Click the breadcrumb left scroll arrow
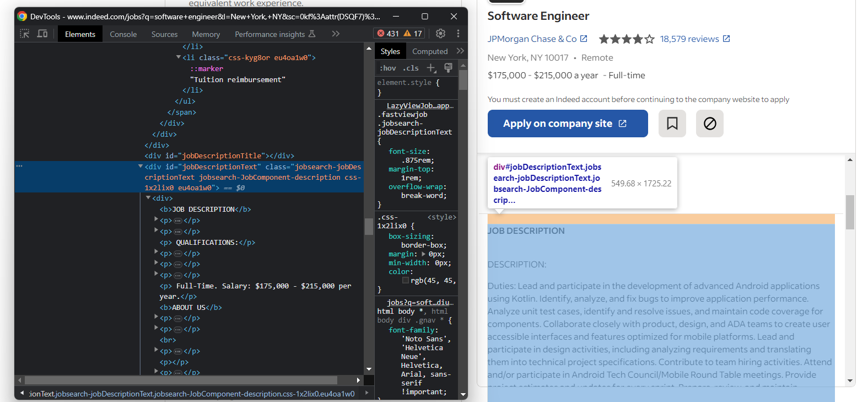 coord(21,393)
